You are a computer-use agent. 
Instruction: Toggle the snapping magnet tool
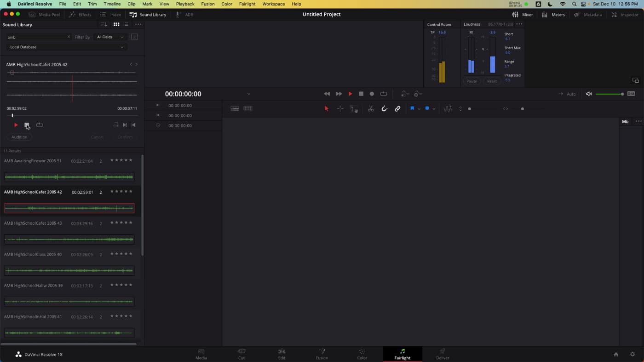[384, 109]
